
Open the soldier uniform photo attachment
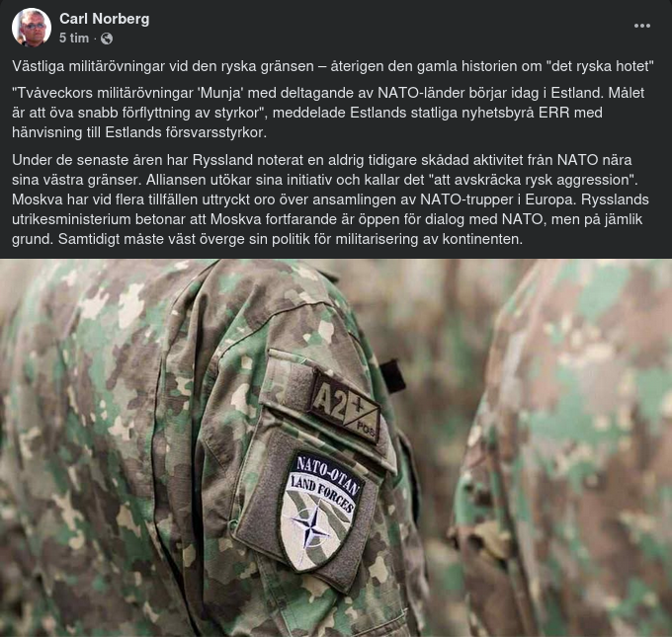click(336, 447)
